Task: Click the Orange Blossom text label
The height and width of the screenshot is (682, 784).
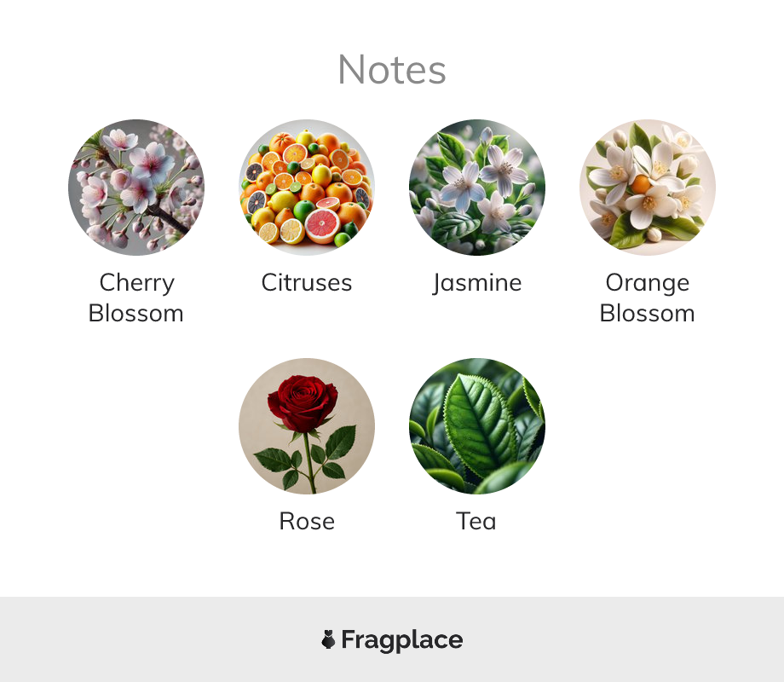Action: tap(648, 298)
